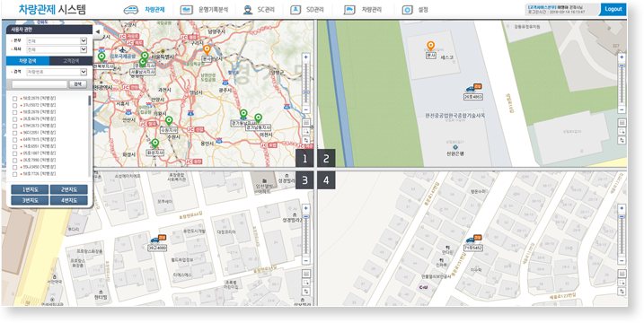Check the 05호1887 vehicle checkbox
644x323 pixels.
pos(15,153)
